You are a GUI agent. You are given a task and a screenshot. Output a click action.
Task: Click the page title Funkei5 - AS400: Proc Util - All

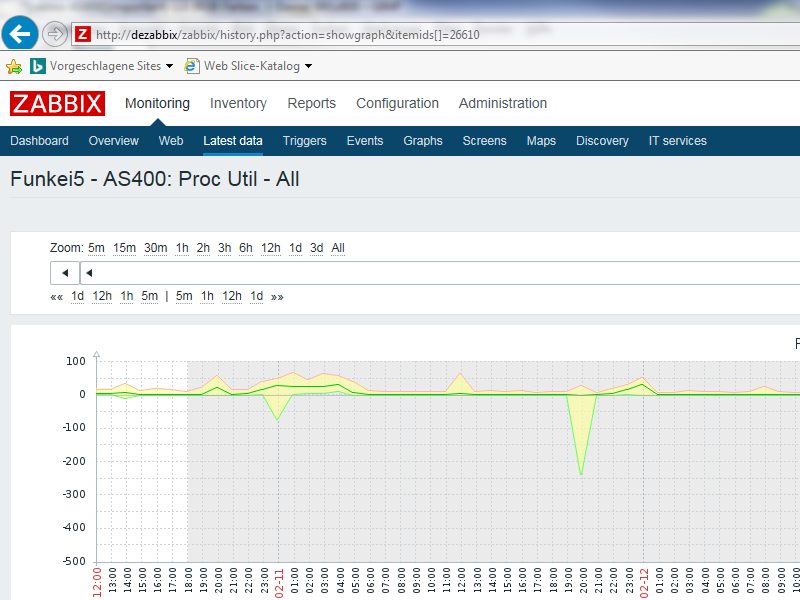(155, 179)
